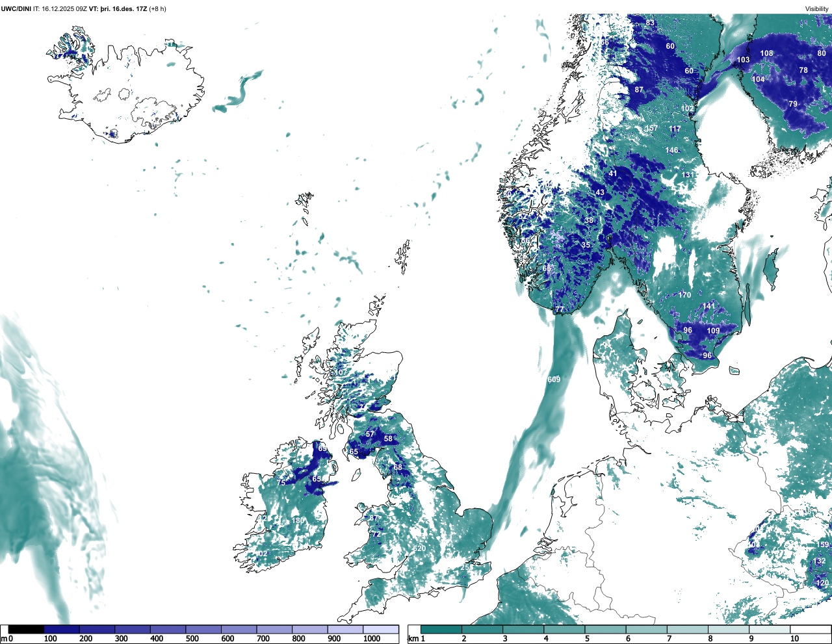832x644 pixels.
Task: Click the 'km' unit label on the legend
Action: point(413,639)
